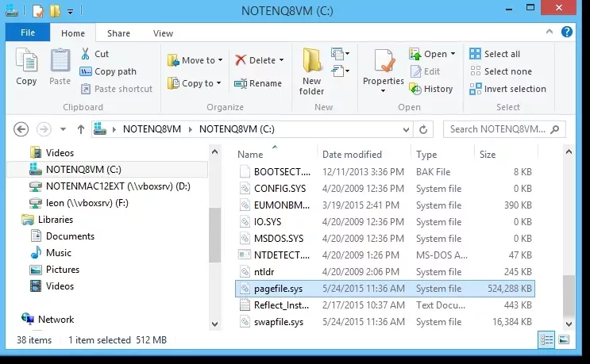Switch to the Home ribbon tab
The image size is (590, 364).
pos(72,33)
